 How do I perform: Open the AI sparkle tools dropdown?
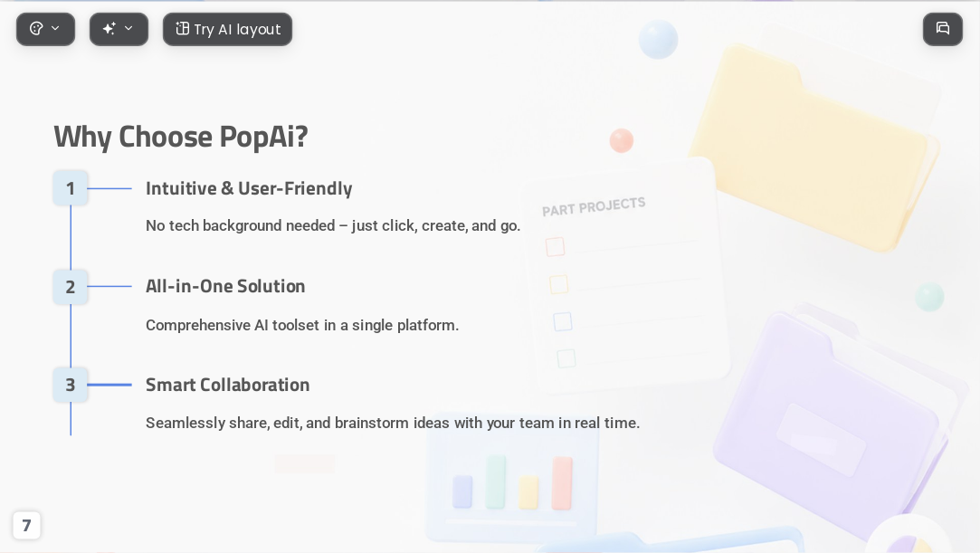(x=119, y=29)
